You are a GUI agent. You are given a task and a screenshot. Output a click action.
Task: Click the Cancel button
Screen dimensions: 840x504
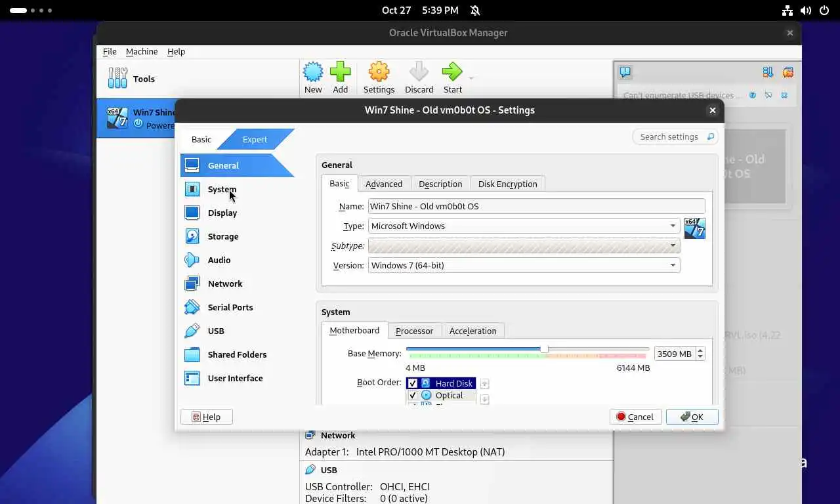[635, 417]
